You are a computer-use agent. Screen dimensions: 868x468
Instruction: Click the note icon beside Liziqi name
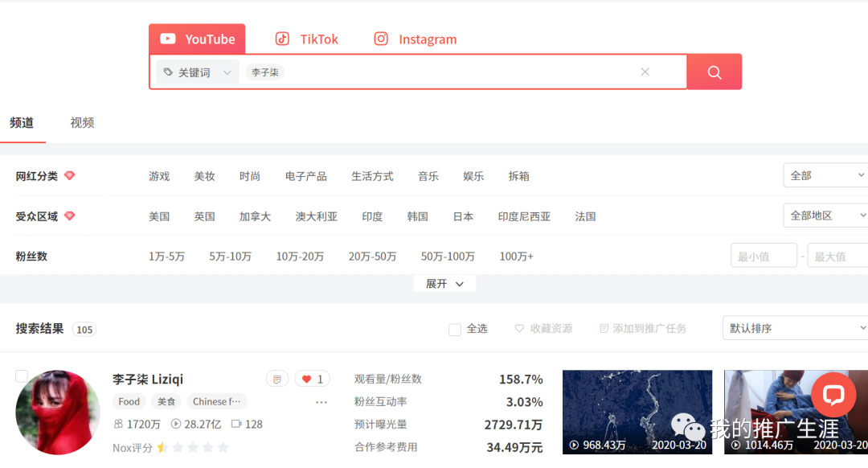click(276, 380)
